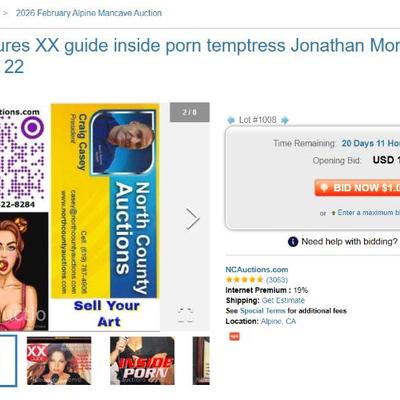Open the (3063) reviews count
The image size is (400, 400).
(x=277, y=280)
